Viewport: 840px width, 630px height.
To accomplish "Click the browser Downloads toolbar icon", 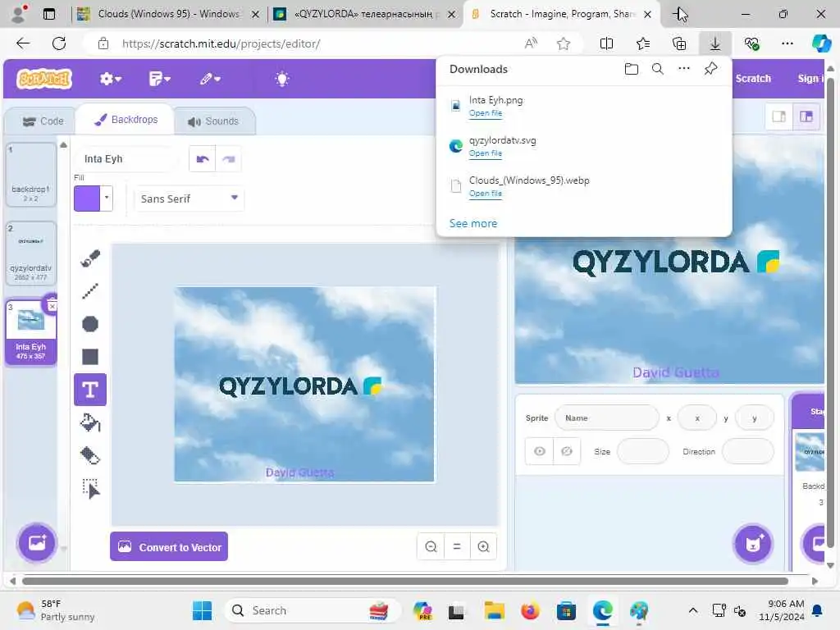I will pyautogui.click(x=715, y=43).
